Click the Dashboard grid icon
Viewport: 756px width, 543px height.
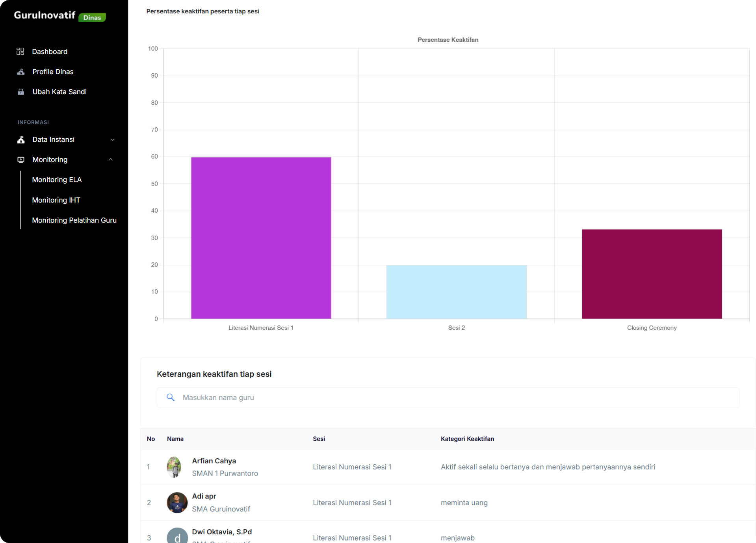pos(20,51)
